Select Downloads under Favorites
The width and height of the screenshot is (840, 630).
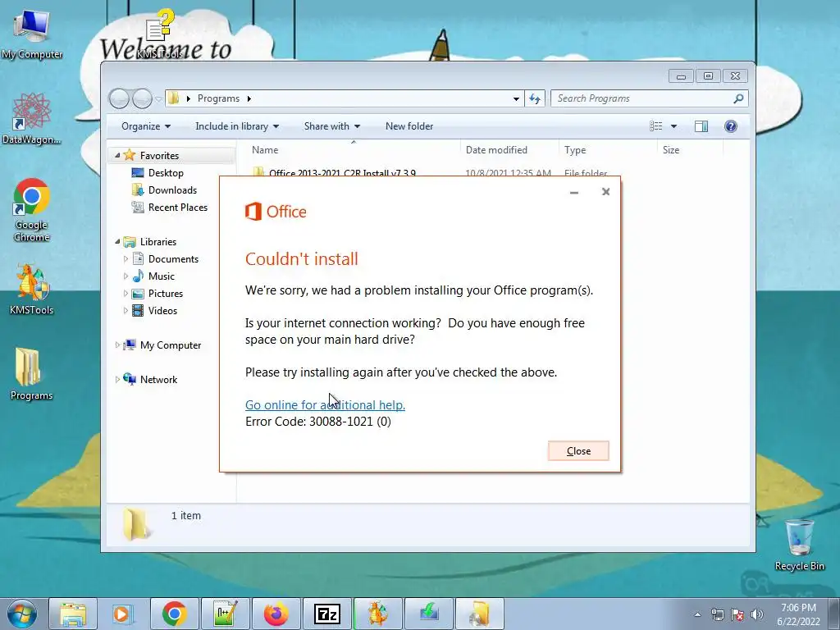coord(172,190)
